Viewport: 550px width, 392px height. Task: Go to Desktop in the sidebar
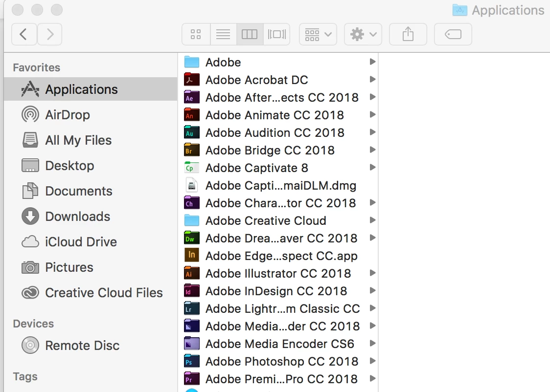pyautogui.click(x=91, y=166)
